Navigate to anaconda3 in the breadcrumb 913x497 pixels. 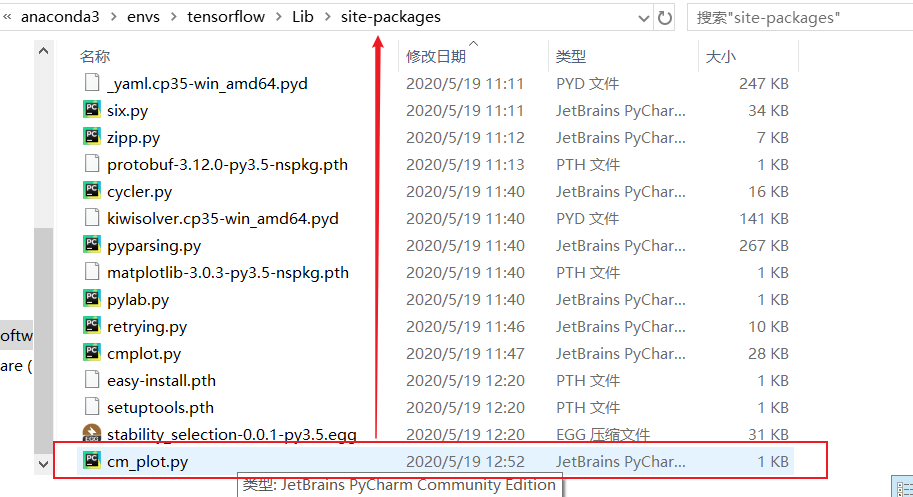point(60,17)
